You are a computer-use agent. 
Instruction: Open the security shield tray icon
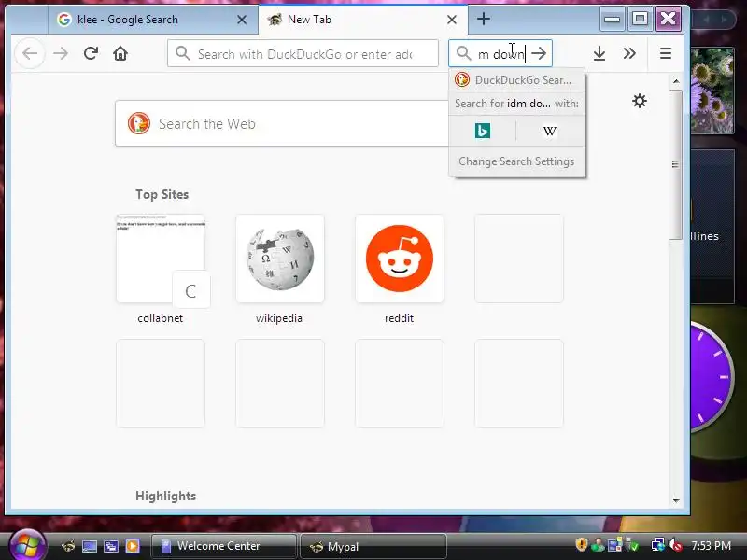(x=581, y=544)
